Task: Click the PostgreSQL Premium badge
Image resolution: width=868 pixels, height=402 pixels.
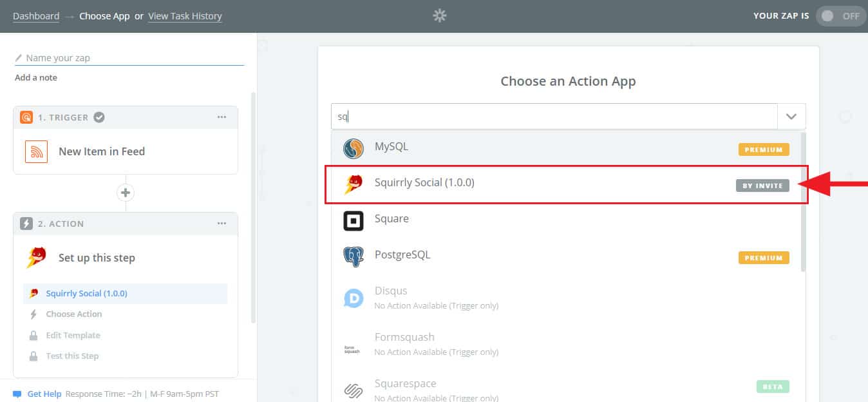Action: click(764, 258)
